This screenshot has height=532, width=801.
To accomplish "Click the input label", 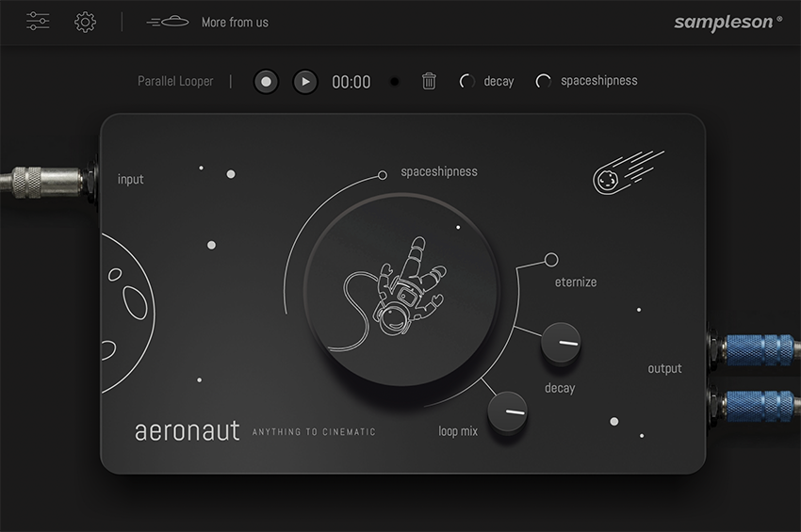I will 131,179.
